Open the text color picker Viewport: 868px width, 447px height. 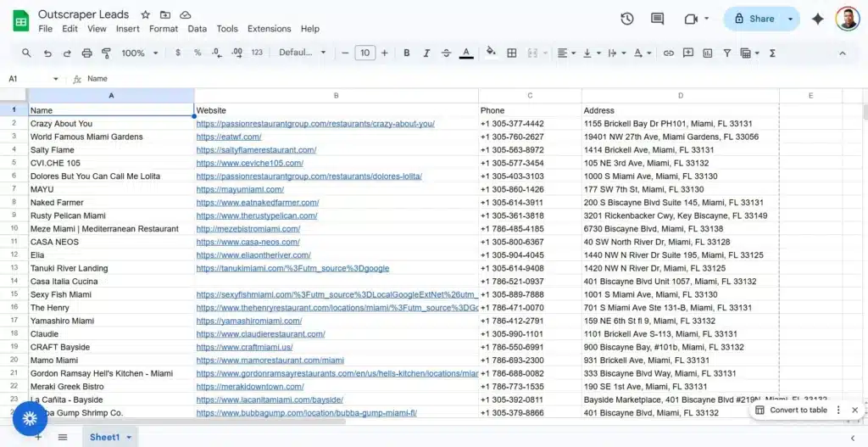466,53
